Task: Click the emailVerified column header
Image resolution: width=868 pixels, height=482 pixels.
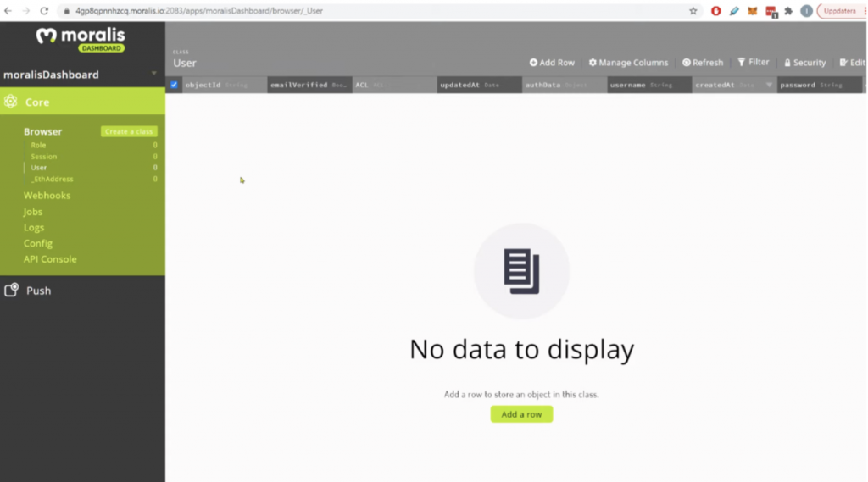Action: [309, 85]
